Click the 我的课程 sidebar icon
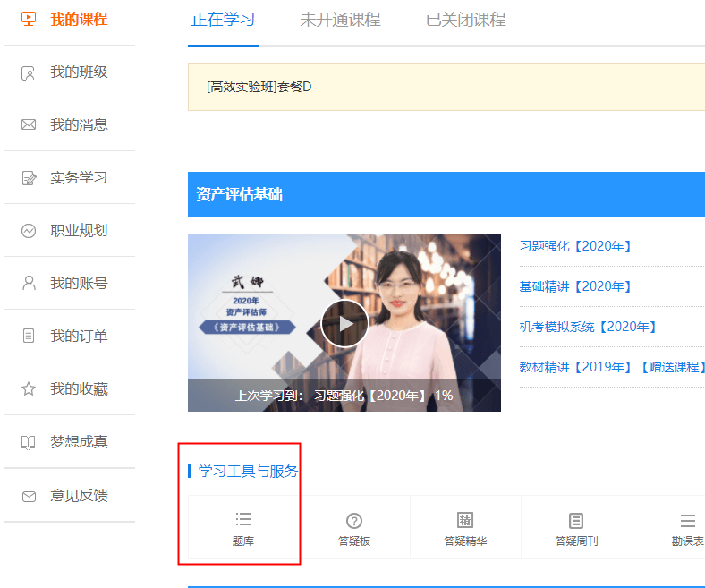 click(x=29, y=19)
